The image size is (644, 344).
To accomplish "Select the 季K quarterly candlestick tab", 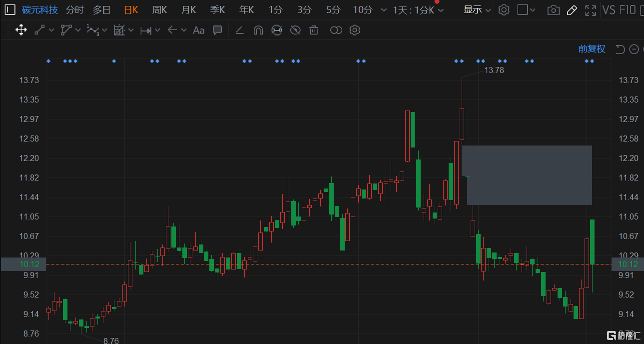I will click(x=218, y=10).
